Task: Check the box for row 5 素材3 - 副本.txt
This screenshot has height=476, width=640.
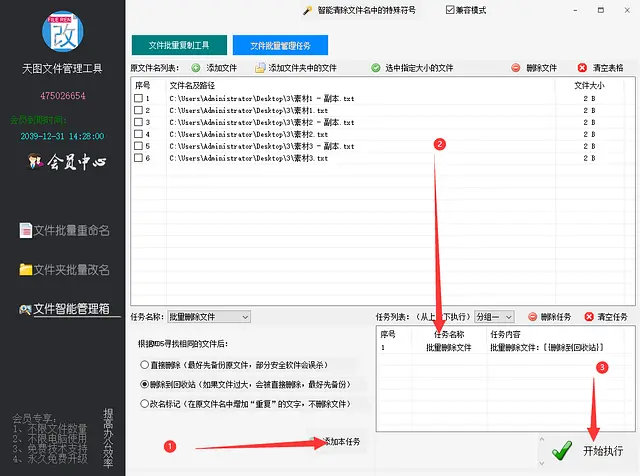Action: (138, 146)
